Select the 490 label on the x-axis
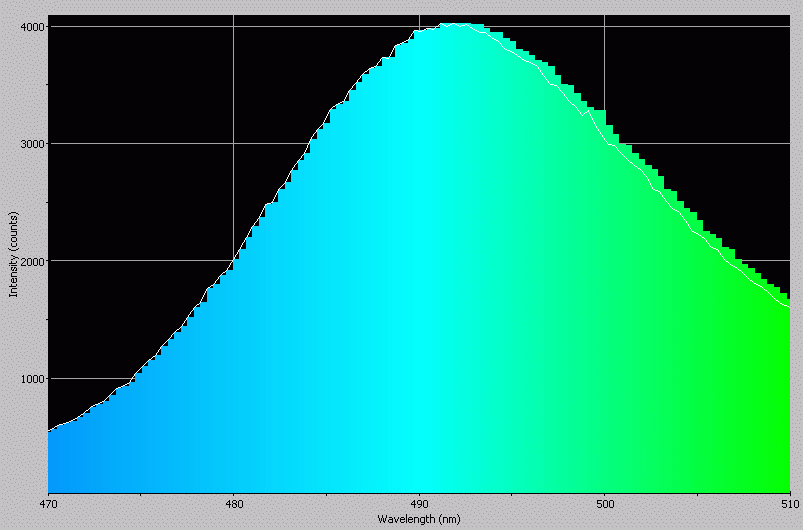This screenshot has height=530, width=803. pyautogui.click(x=419, y=506)
